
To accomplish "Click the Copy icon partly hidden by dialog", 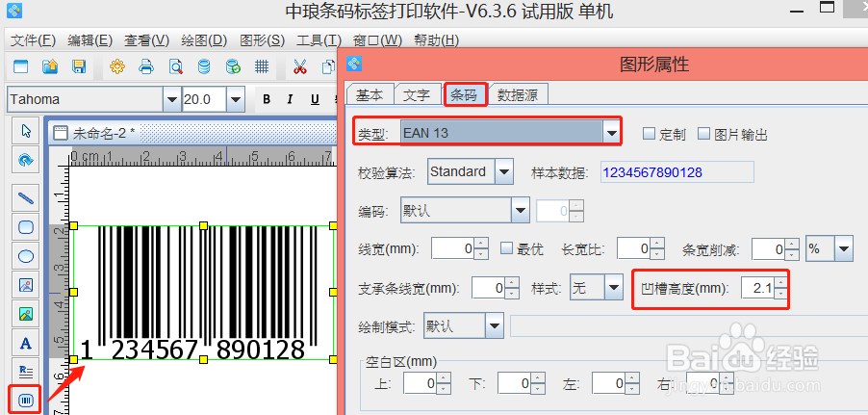I will coord(329,67).
